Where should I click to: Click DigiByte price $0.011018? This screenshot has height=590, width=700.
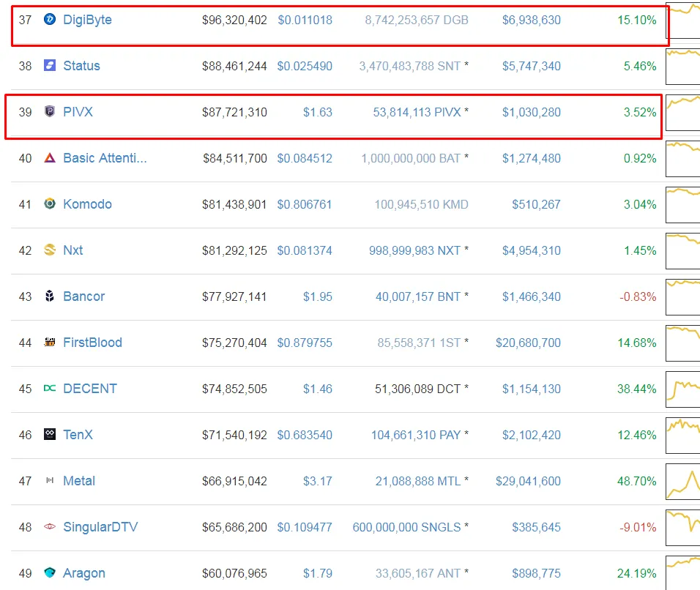pos(305,20)
